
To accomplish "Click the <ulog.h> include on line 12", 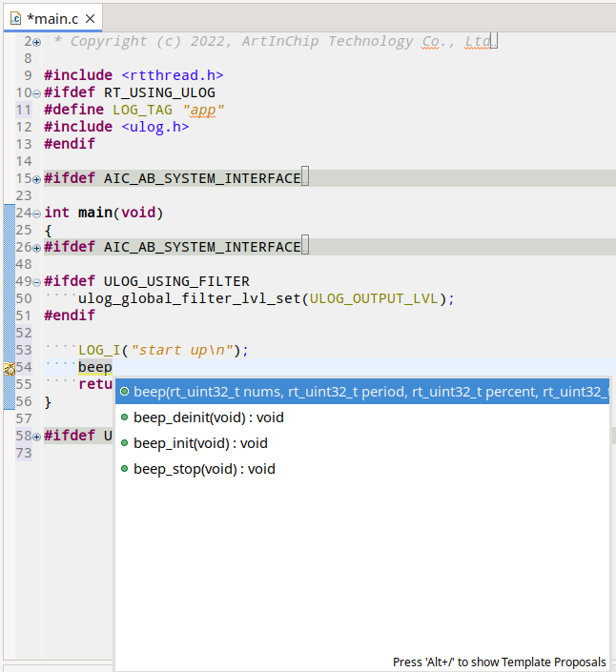I will pos(155,127).
